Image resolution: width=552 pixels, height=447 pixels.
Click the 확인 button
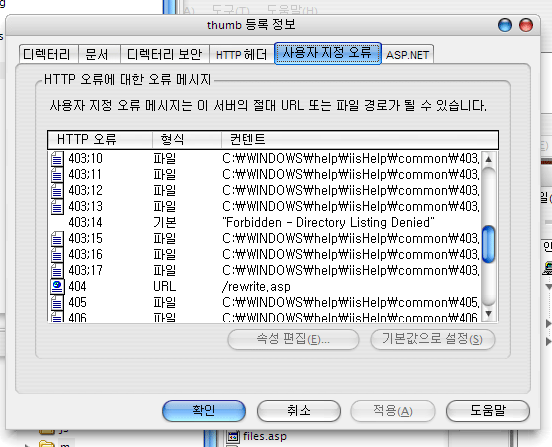(x=204, y=410)
